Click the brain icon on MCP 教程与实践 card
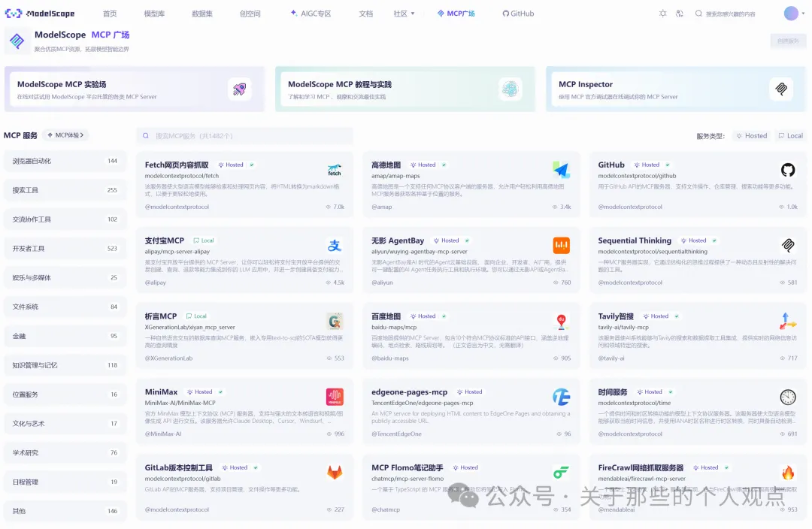Viewport: 812px width, 529px height. click(510, 89)
